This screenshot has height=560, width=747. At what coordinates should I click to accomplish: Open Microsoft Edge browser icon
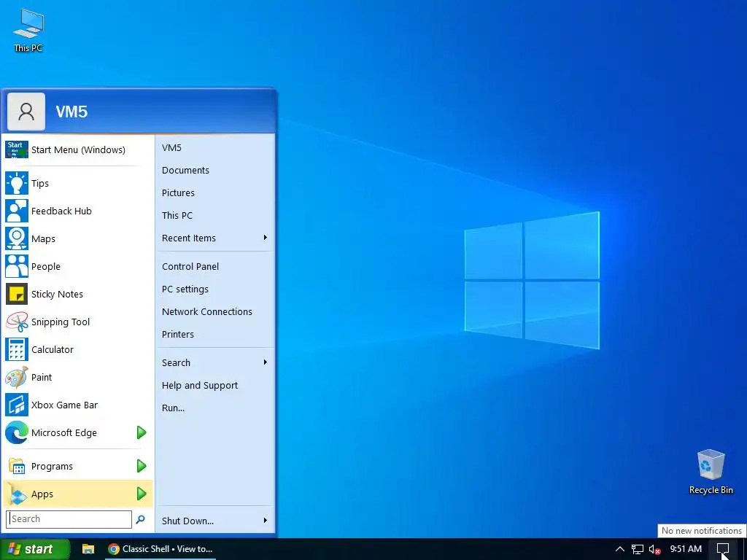(17, 432)
